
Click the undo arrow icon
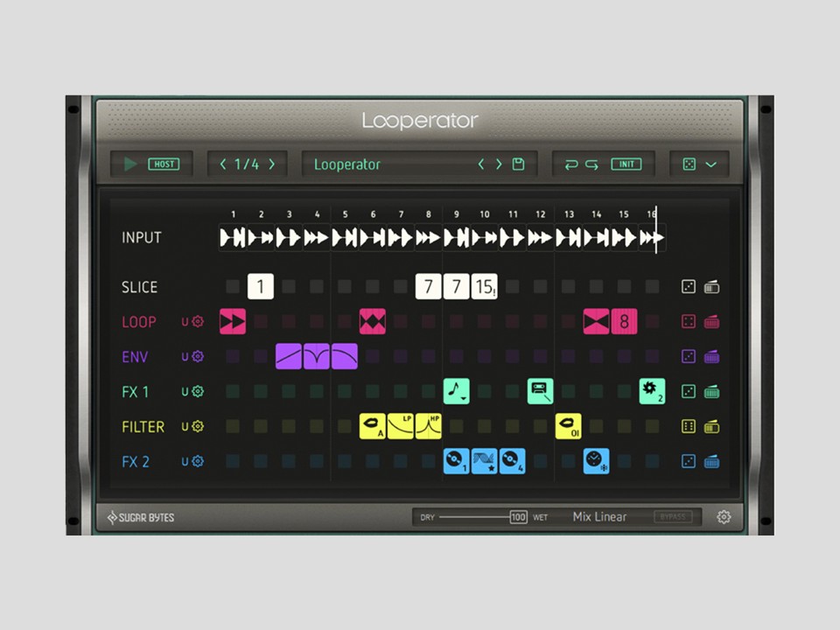point(571,164)
